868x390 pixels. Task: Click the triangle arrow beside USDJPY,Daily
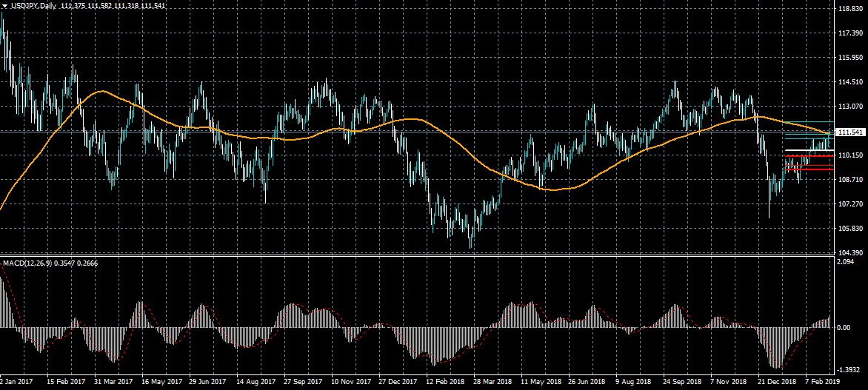pyautogui.click(x=4, y=5)
